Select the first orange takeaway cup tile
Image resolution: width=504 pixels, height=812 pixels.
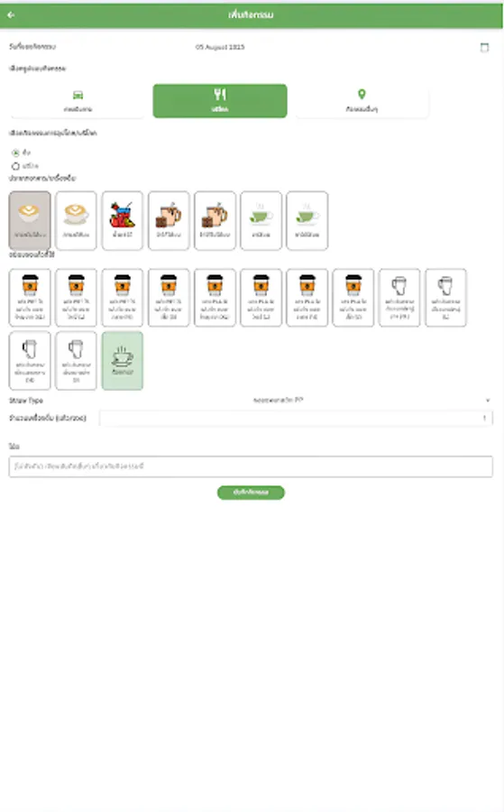(x=30, y=298)
